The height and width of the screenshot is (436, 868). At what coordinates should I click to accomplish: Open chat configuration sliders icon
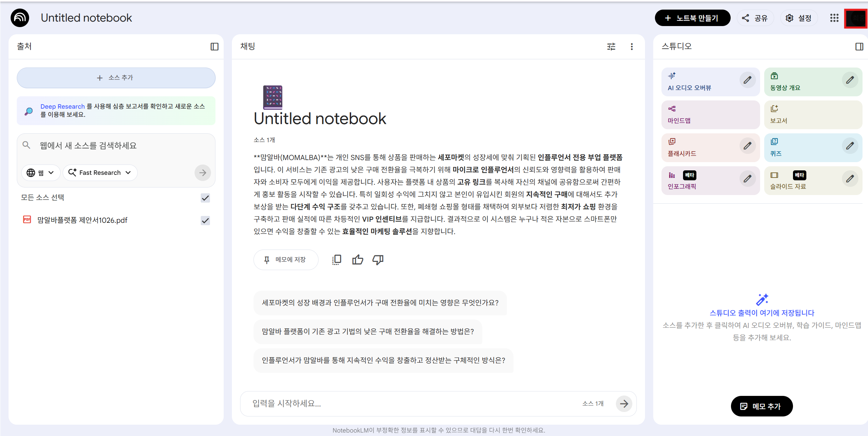[x=611, y=47]
